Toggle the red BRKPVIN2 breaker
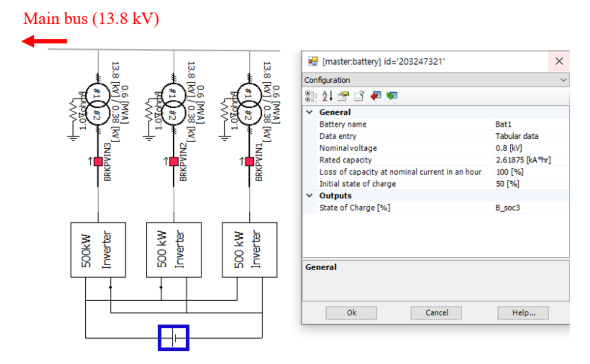The width and height of the screenshot is (590, 364). click(x=174, y=161)
